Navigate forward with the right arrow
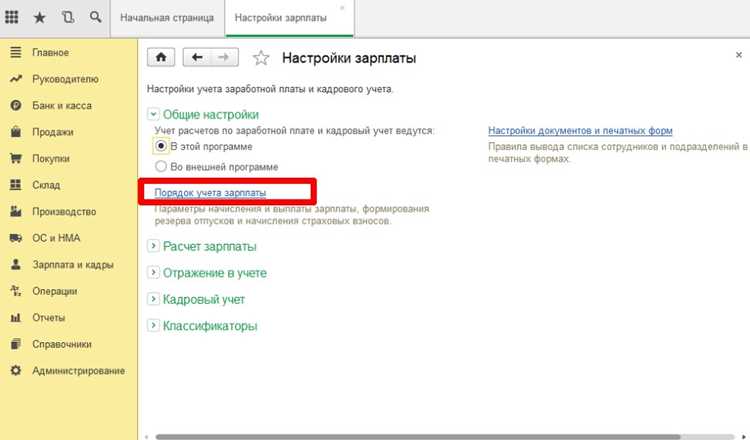The height and width of the screenshot is (440, 750). (224, 57)
